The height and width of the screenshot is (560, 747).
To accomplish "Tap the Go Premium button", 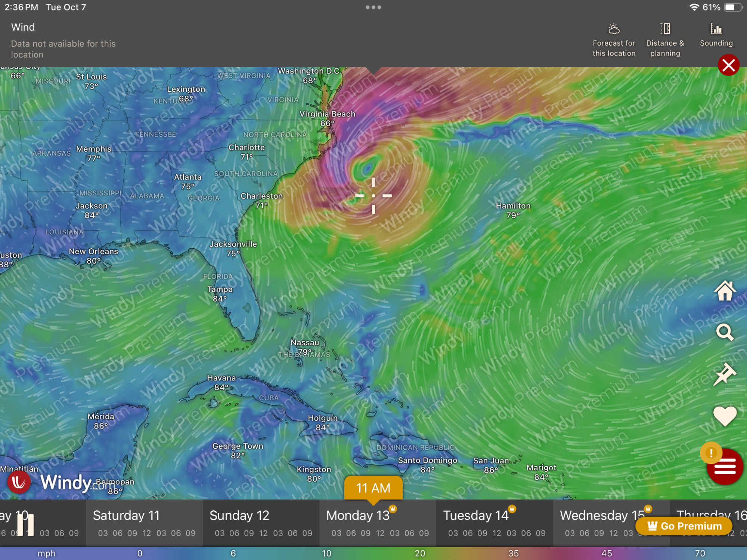I will [684, 526].
